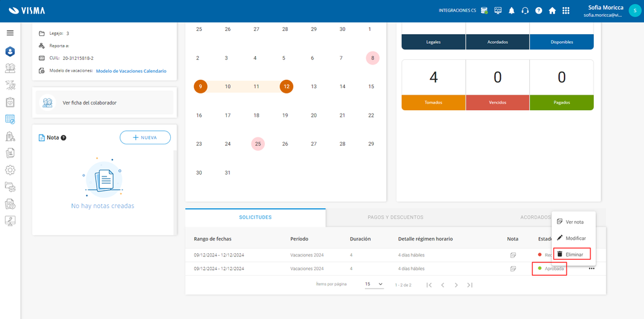Open the note icon in the Aprobada row
This screenshot has height=319, width=644.
pyautogui.click(x=512, y=269)
